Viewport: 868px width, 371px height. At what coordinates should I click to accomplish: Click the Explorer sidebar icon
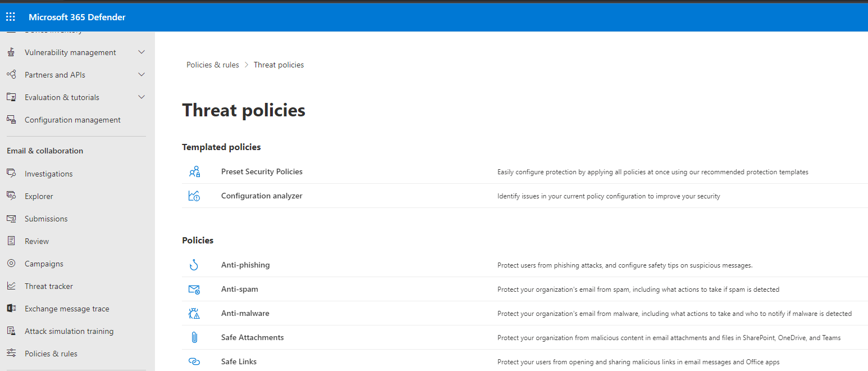11,196
